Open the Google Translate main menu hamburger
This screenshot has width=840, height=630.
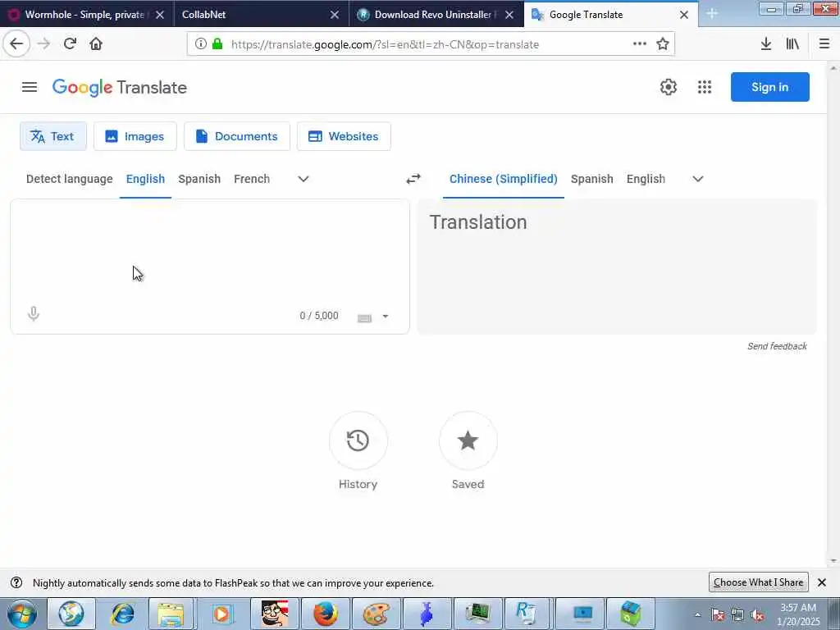30,87
